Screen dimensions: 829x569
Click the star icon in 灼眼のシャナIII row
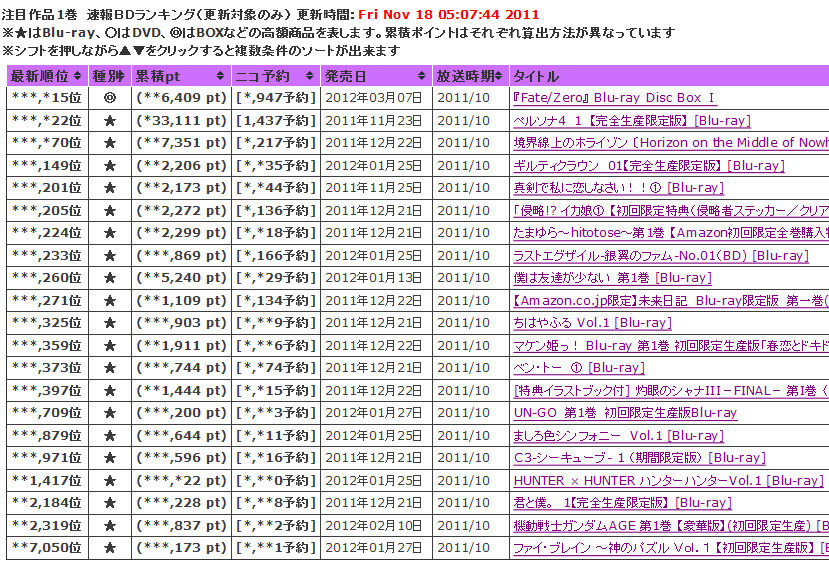[x=110, y=390]
